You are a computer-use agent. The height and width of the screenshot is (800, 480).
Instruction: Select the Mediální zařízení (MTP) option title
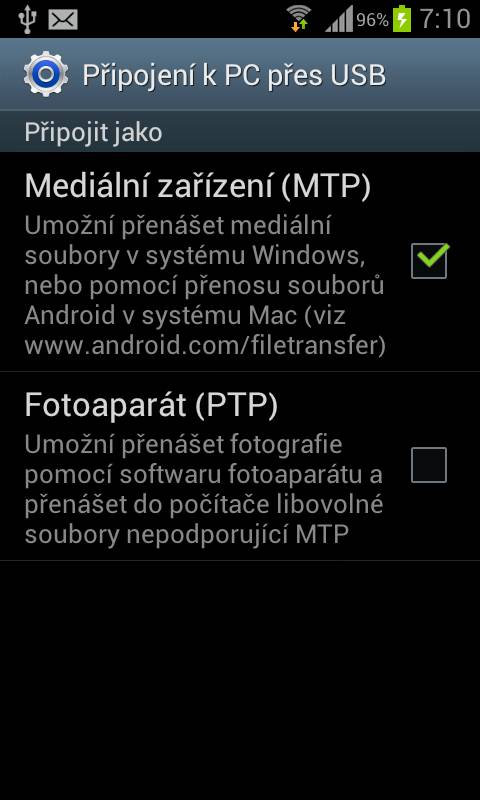(x=197, y=186)
